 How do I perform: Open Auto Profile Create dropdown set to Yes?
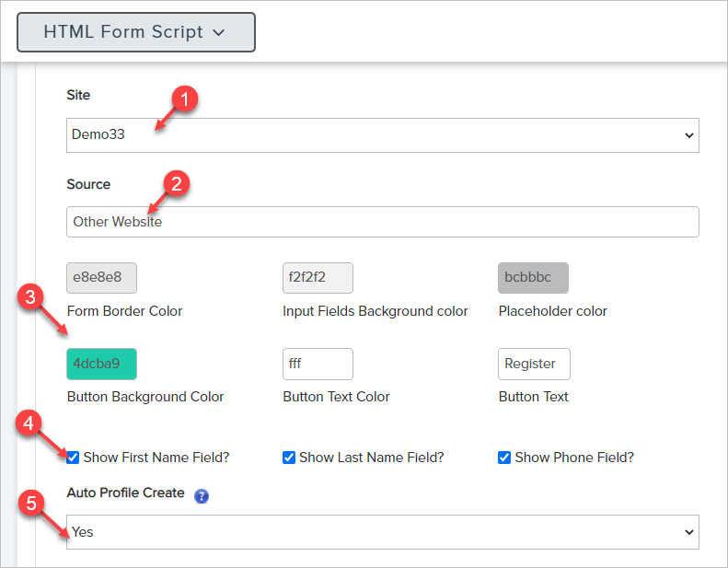(x=382, y=532)
